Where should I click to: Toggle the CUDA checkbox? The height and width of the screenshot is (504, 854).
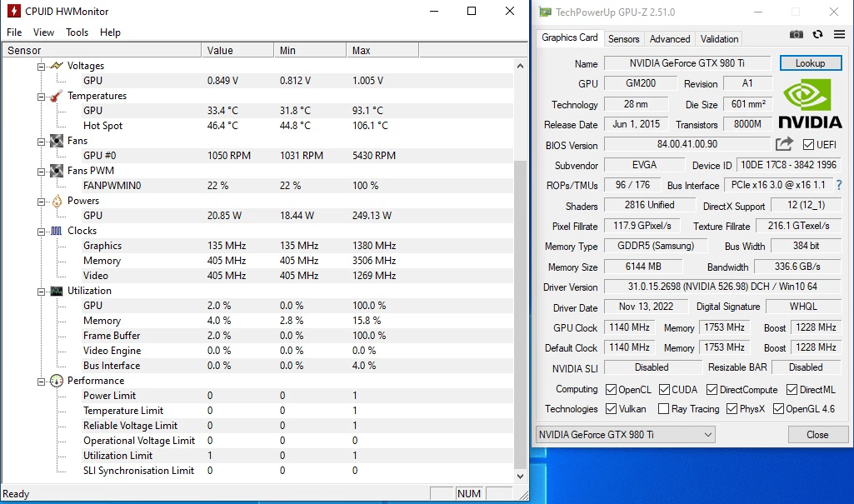[x=665, y=390]
